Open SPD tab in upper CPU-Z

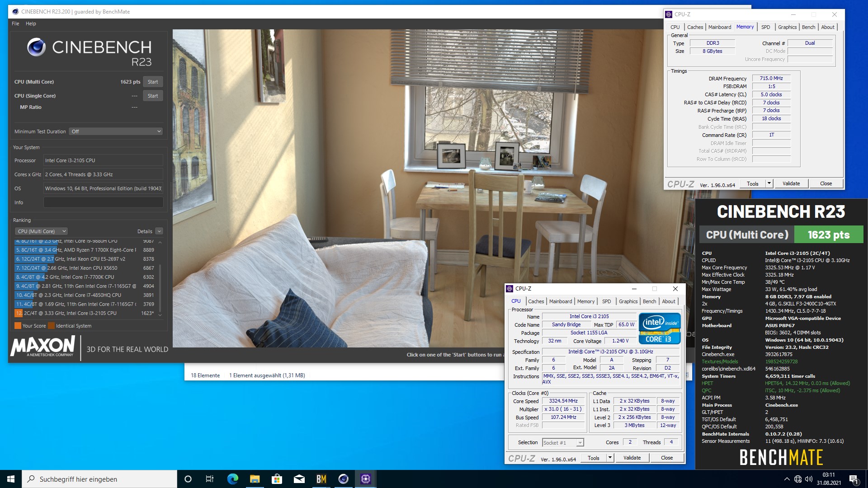tap(765, 27)
